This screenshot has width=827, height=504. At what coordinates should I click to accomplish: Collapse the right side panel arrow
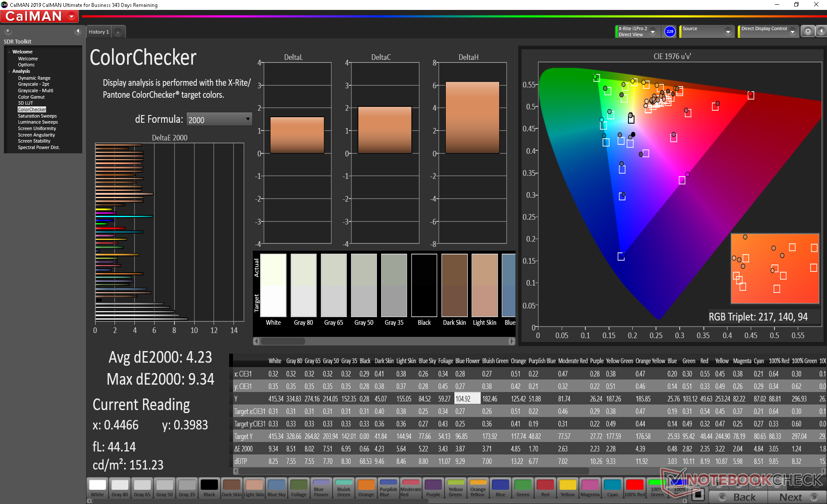pyautogui.click(x=821, y=31)
